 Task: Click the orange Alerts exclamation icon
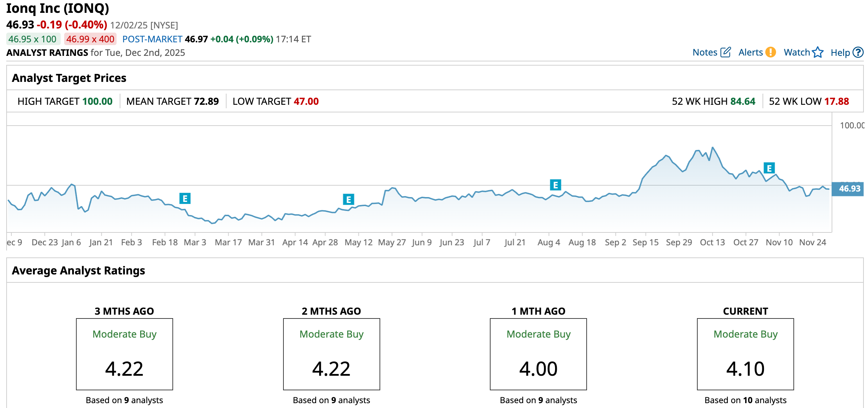click(771, 52)
